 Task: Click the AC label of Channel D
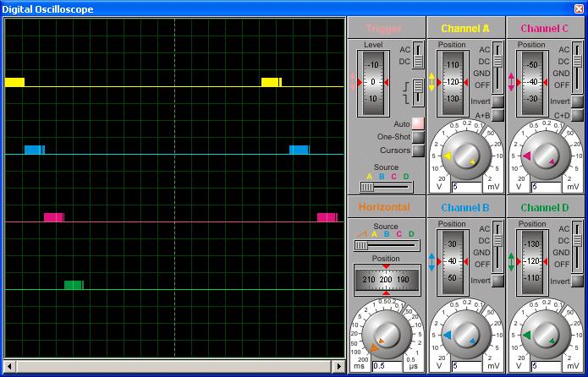[x=564, y=229]
